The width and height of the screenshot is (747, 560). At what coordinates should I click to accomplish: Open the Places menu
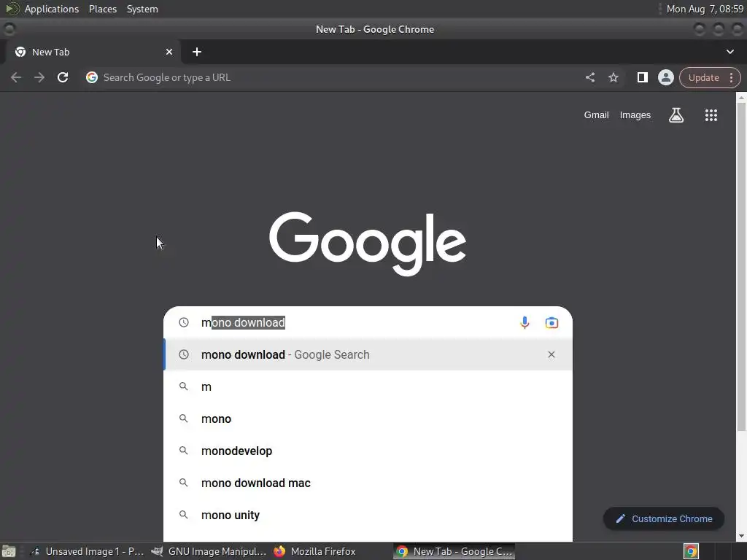point(102,9)
